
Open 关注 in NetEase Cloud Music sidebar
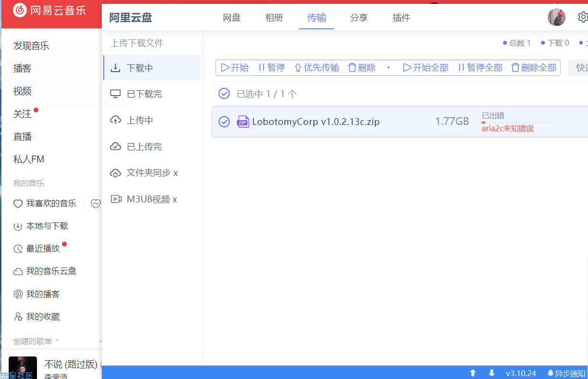22,114
